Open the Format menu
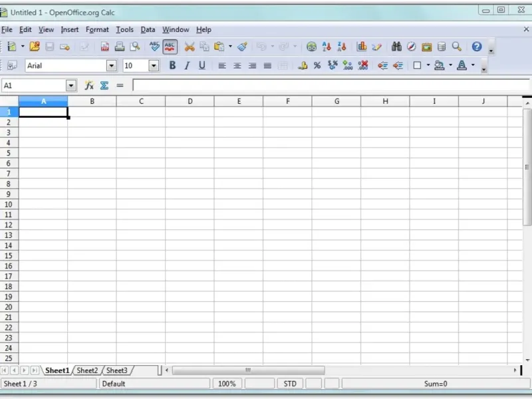 (x=97, y=30)
